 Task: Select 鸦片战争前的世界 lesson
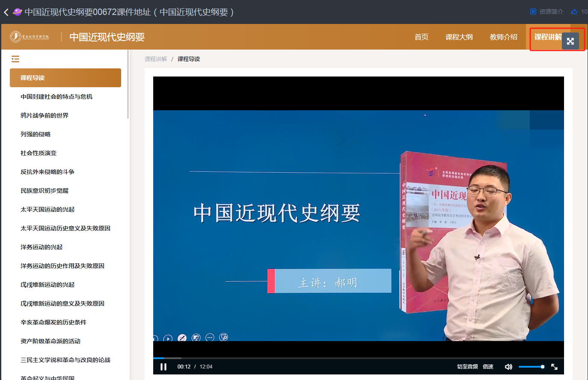(45, 115)
